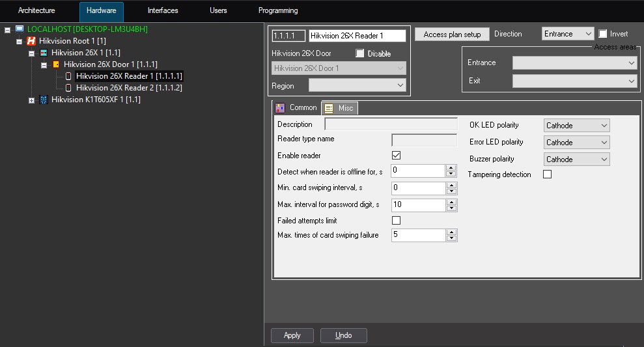
Task: Open the OK LED polarity dropdown
Action: point(576,126)
